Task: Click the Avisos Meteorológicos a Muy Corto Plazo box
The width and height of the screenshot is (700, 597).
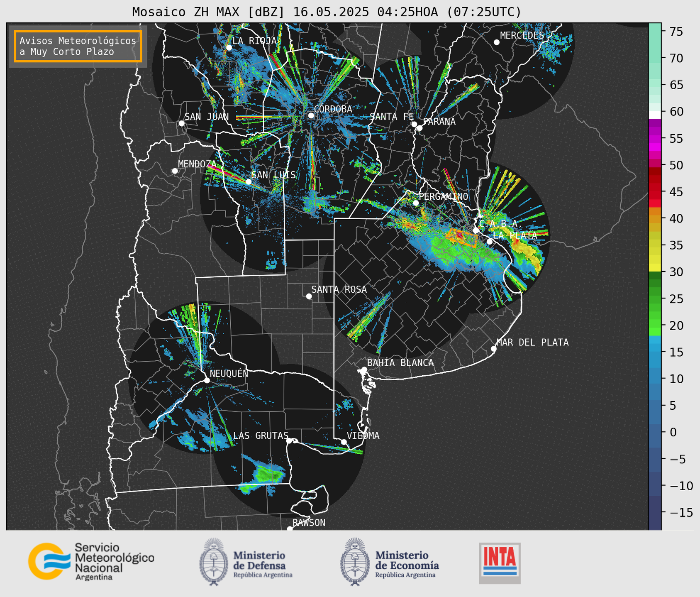Action: pos(78,46)
